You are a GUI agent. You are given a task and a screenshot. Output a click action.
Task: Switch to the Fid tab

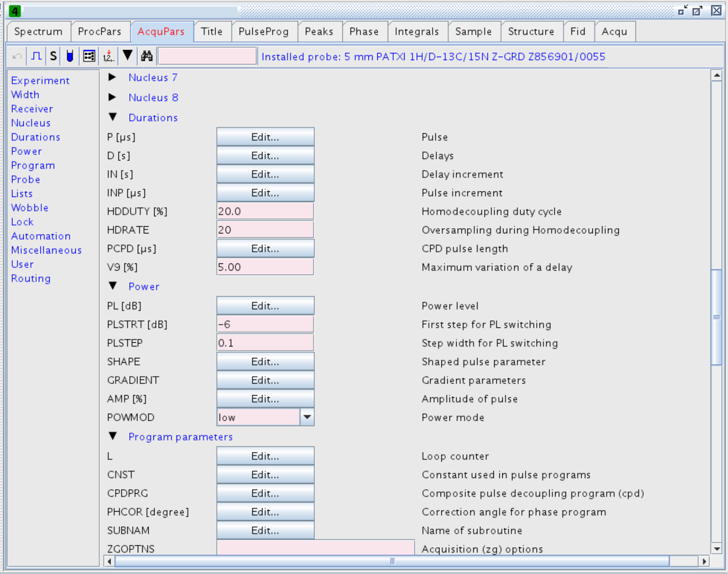[578, 32]
